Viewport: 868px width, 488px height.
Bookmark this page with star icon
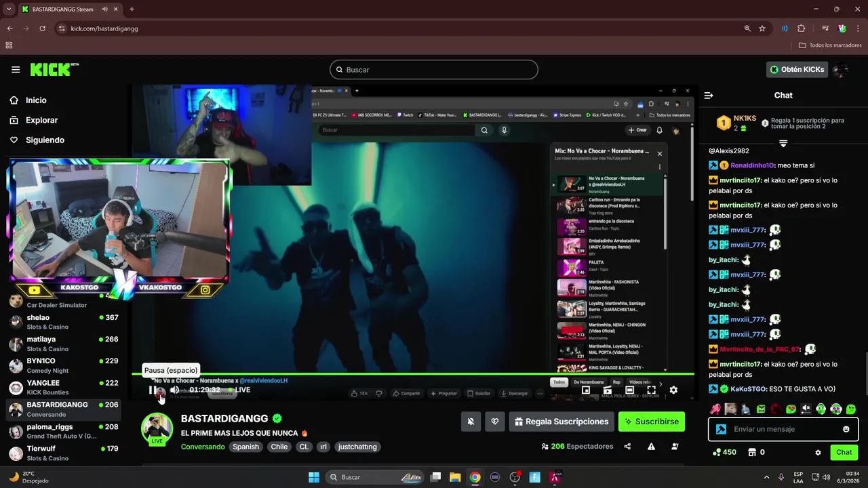click(762, 28)
